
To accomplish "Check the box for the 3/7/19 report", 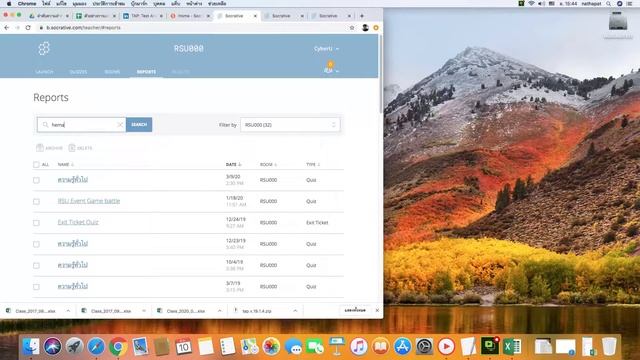I will pyautogui.click(x=36, y=287).
